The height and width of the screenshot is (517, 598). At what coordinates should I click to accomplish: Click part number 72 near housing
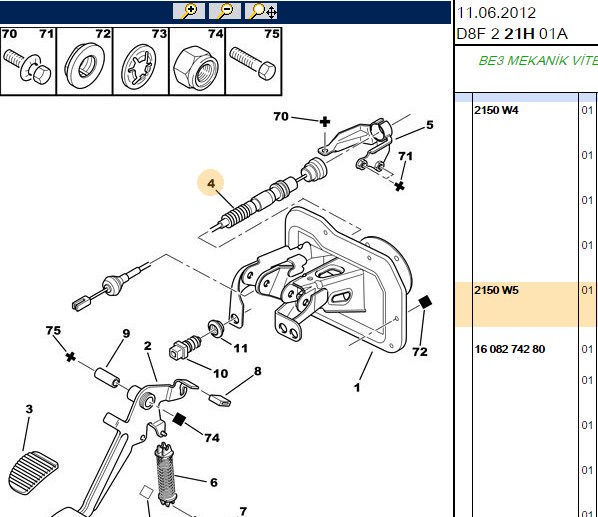[420, 351]
